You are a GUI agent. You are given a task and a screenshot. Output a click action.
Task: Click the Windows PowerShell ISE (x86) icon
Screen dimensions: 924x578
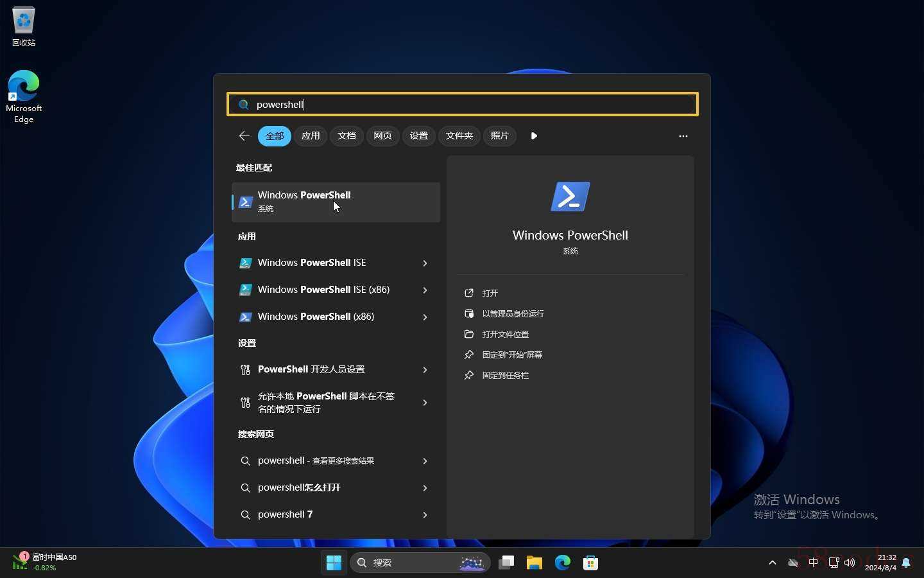click(x=245, y=290)
